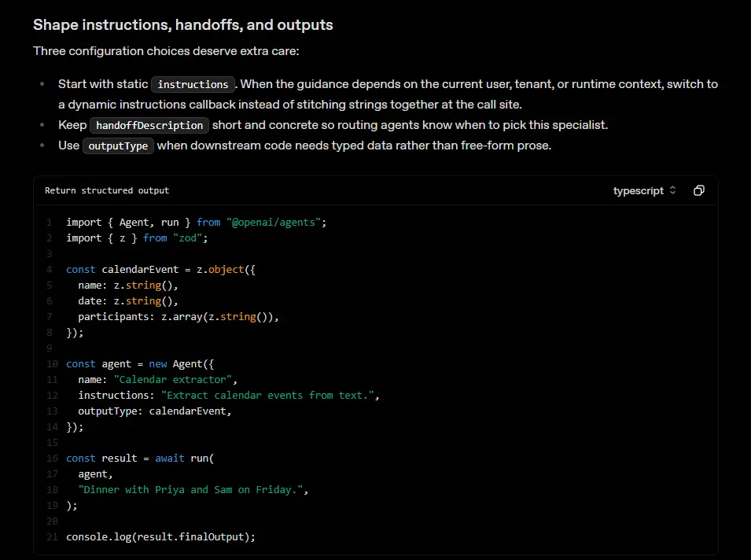Click the "zod" import string

coord(188,238)
